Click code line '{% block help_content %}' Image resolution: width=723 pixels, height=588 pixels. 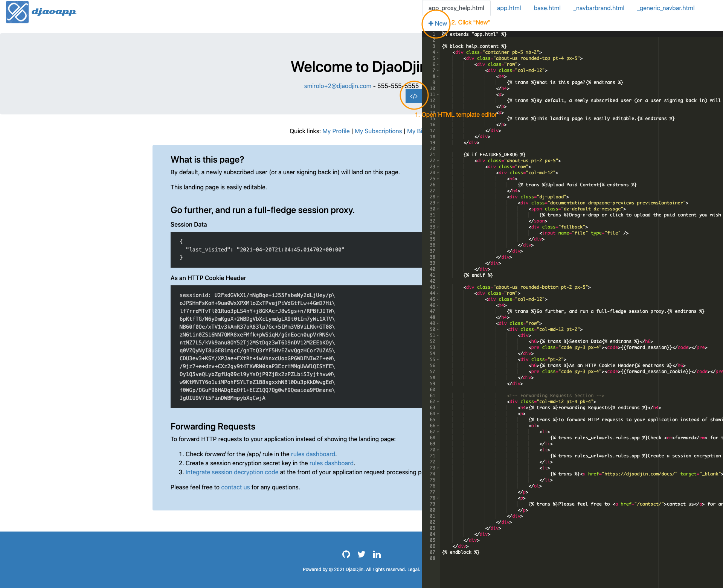point(474,46)
